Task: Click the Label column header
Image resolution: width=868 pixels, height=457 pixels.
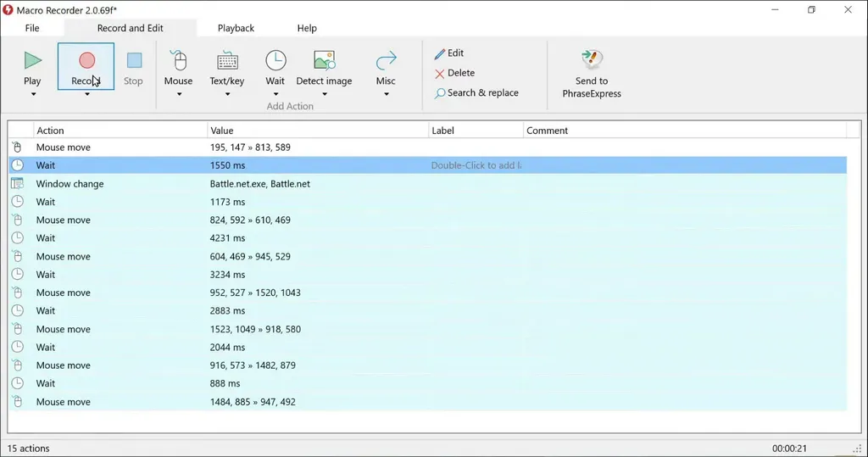Action: 476,131
